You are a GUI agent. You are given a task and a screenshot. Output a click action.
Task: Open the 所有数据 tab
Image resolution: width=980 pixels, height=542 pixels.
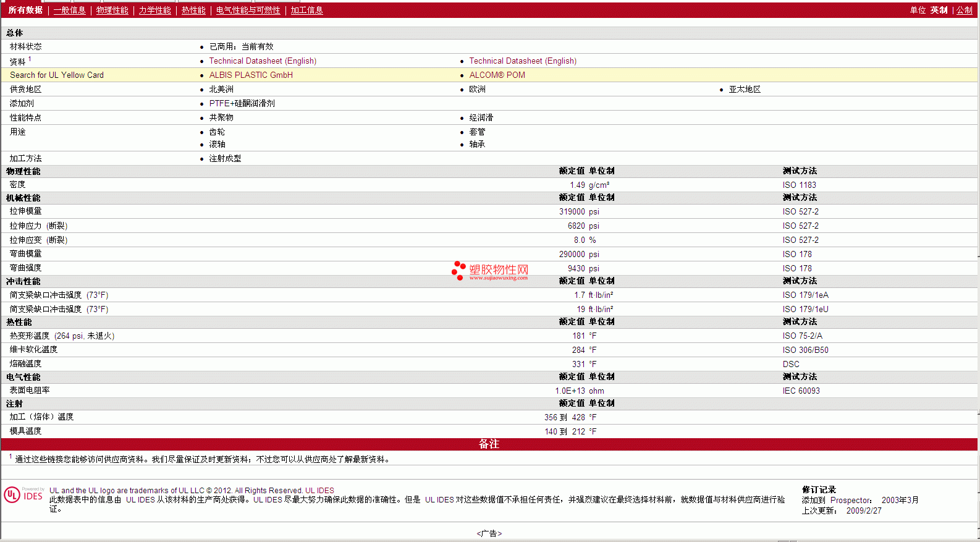point(25,11)
